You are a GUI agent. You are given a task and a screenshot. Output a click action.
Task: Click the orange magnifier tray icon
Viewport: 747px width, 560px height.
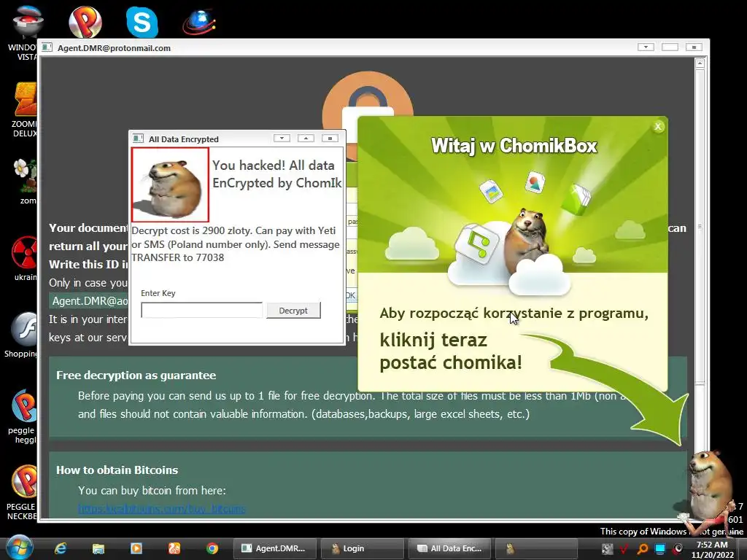[x=642, y=549]
